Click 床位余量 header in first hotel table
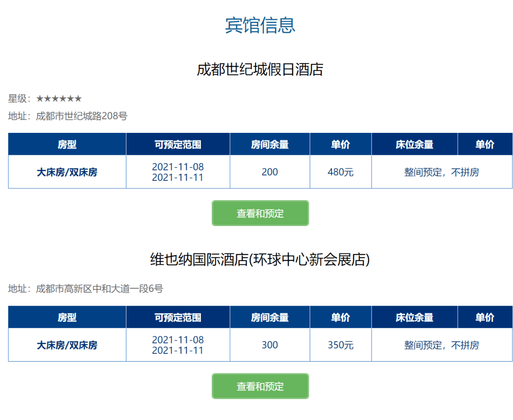Image resolution: width=513 pixels, height=420 pixels. pos(415,144)
